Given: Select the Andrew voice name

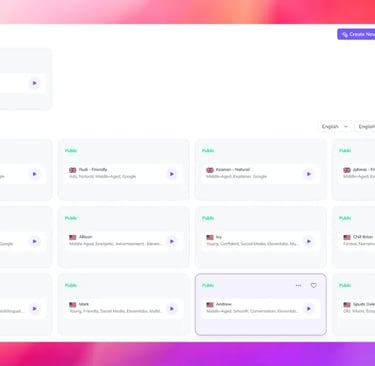Looking at the screenshot, I should (224, 304).
